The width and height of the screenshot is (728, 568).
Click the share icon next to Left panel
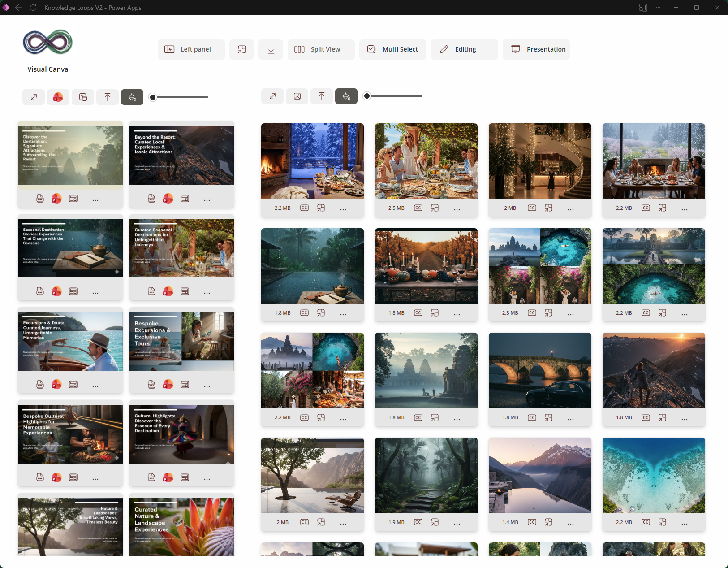[x=241, y=49]
